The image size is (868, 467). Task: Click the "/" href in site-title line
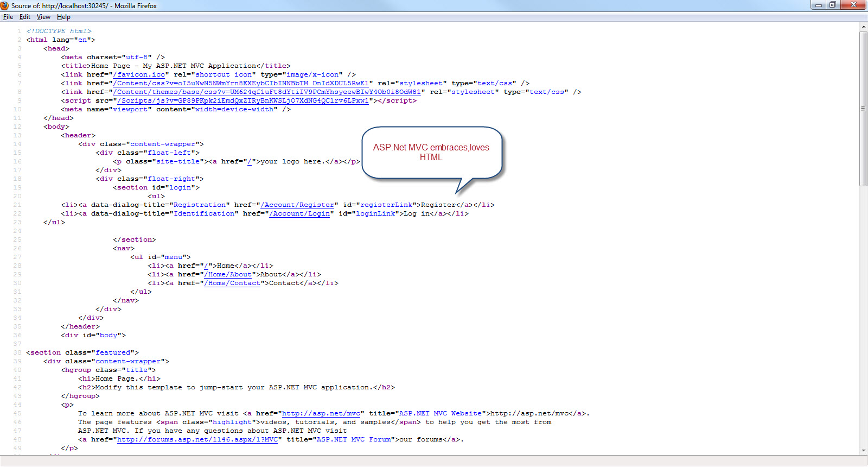(250, 161)
